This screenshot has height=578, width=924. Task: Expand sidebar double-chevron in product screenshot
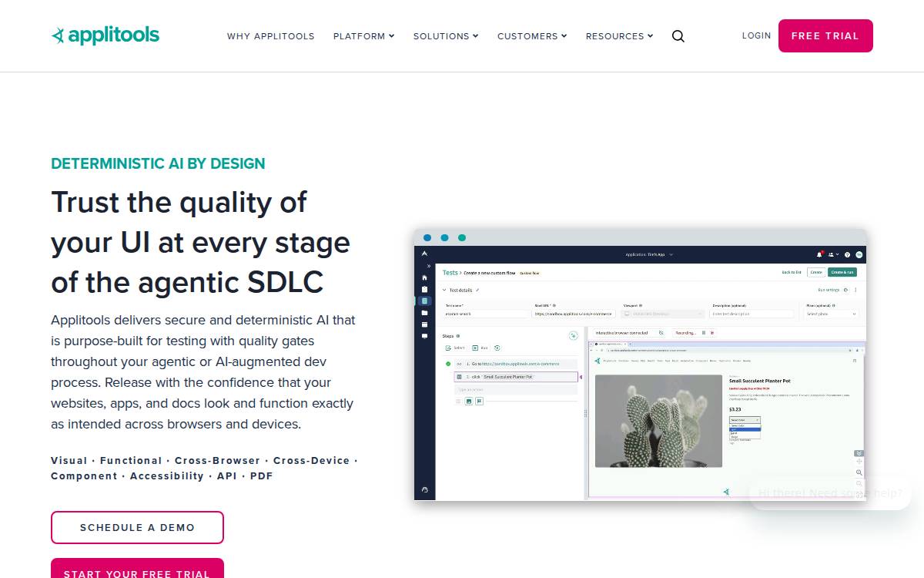(x=429, y=266)
